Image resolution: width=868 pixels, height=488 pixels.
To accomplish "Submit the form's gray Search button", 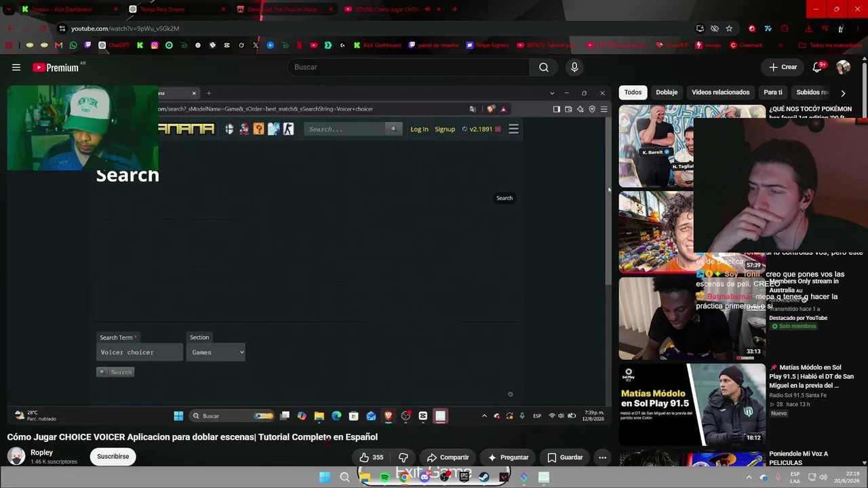I will click(115, 372).
